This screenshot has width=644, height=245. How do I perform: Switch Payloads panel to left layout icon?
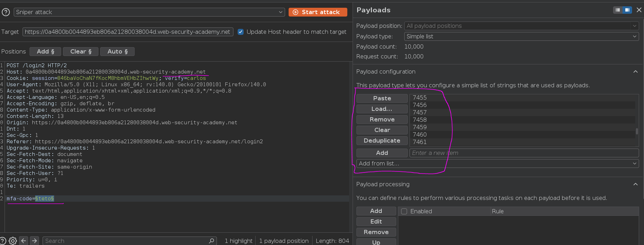click(x=618, y=10)
